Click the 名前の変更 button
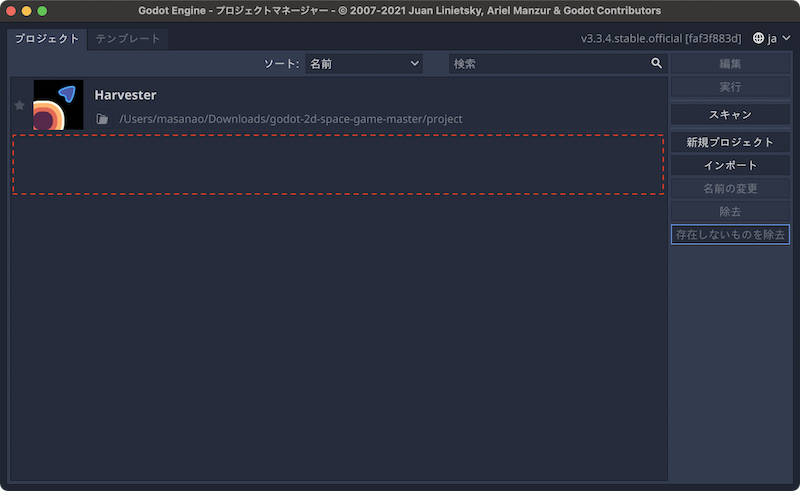 pyautogui.click(x=730, y=188)
